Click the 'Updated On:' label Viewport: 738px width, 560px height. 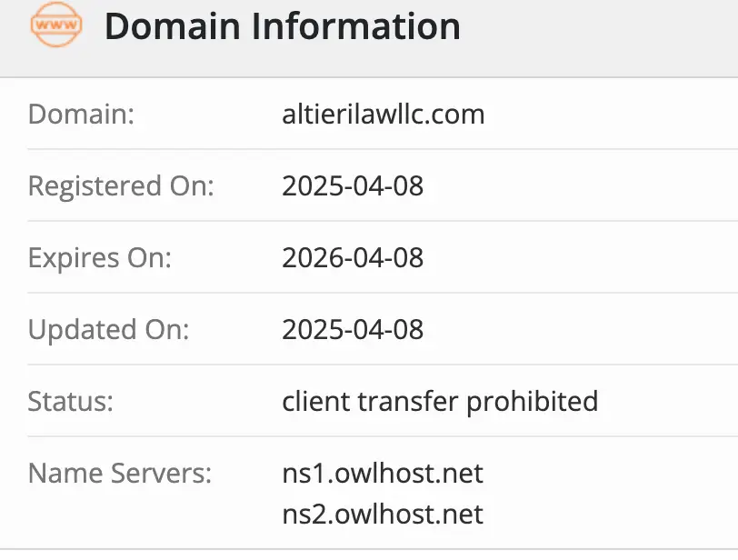click(109, 329)
